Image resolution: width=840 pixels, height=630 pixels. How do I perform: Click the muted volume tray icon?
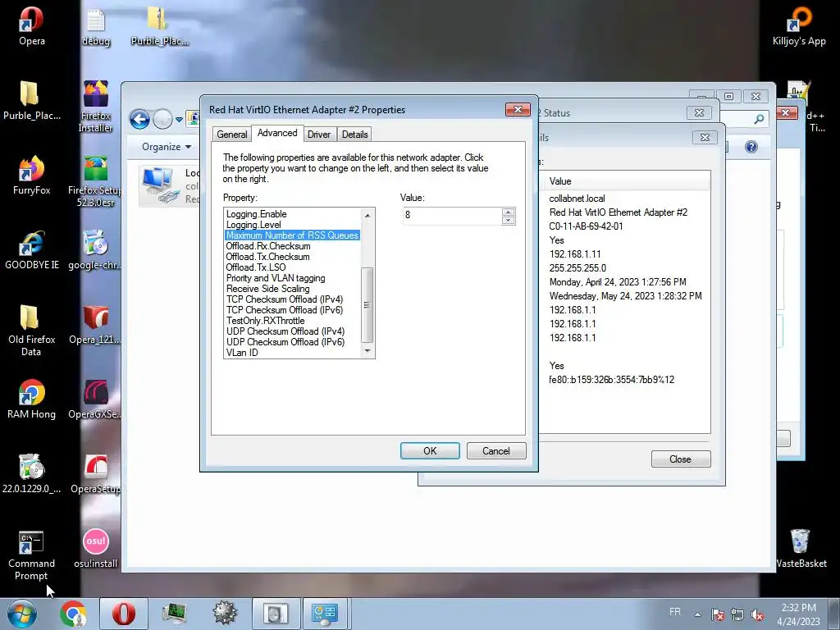tap(757, 614)
